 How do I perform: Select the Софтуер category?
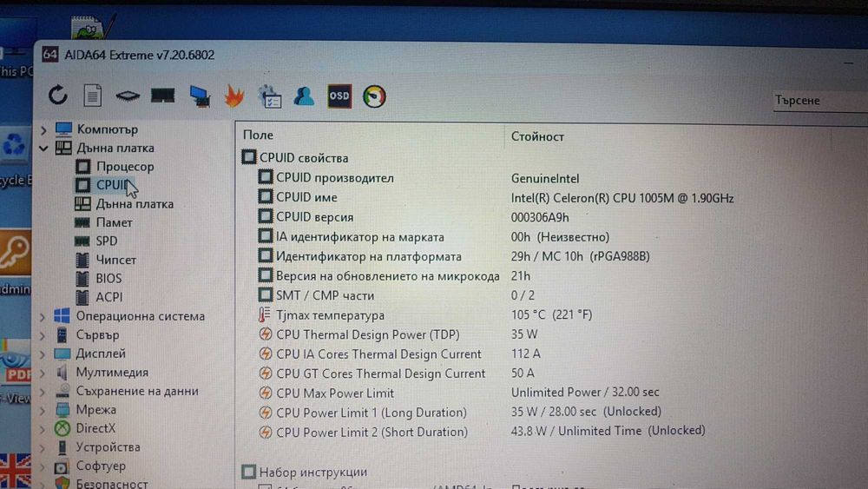click(101, 466)
